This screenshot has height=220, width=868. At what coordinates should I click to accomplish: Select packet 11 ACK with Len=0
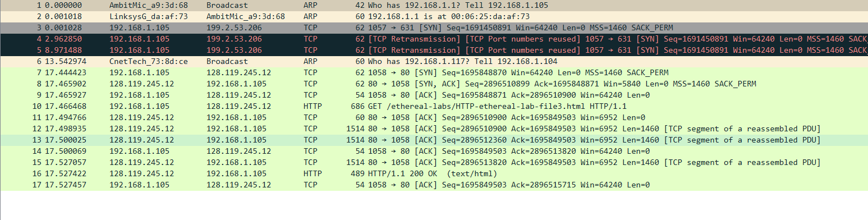tap(434, 118)
